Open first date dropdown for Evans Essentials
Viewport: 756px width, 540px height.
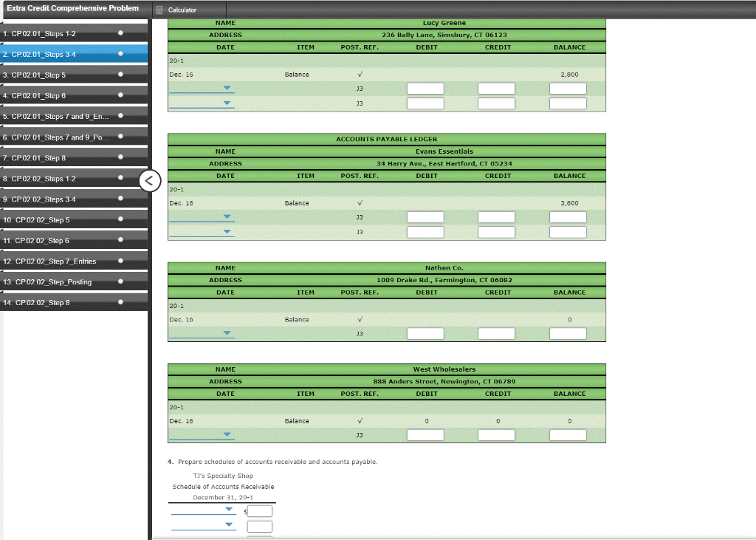(x=202, y=217)
